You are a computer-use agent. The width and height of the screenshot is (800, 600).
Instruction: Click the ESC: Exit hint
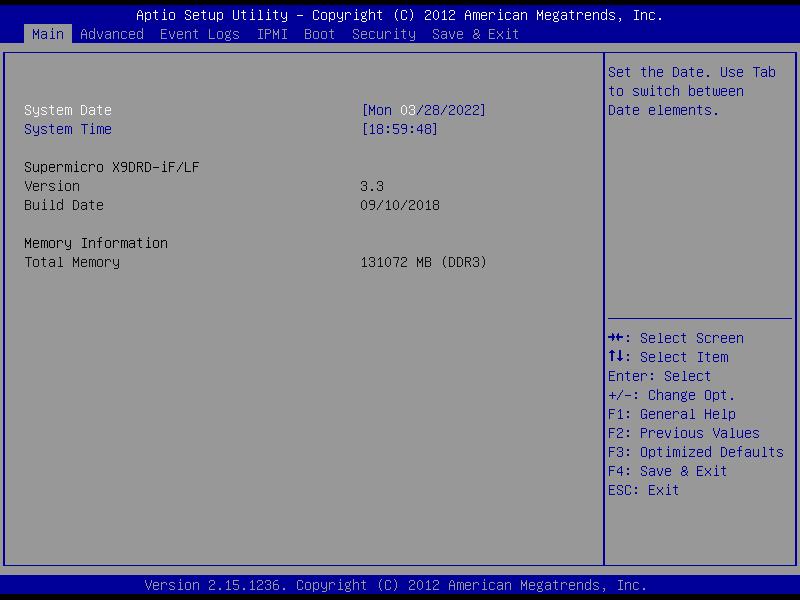point(643,490)
